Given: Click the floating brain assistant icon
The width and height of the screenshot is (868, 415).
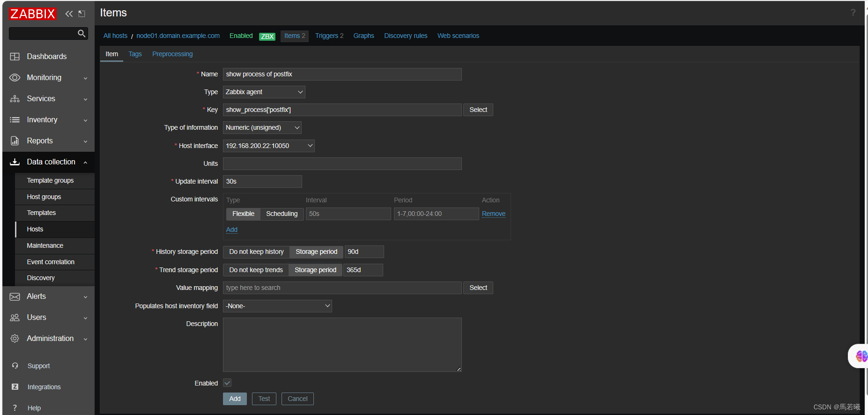Looking at the screenshot, I should pos(861,356).
